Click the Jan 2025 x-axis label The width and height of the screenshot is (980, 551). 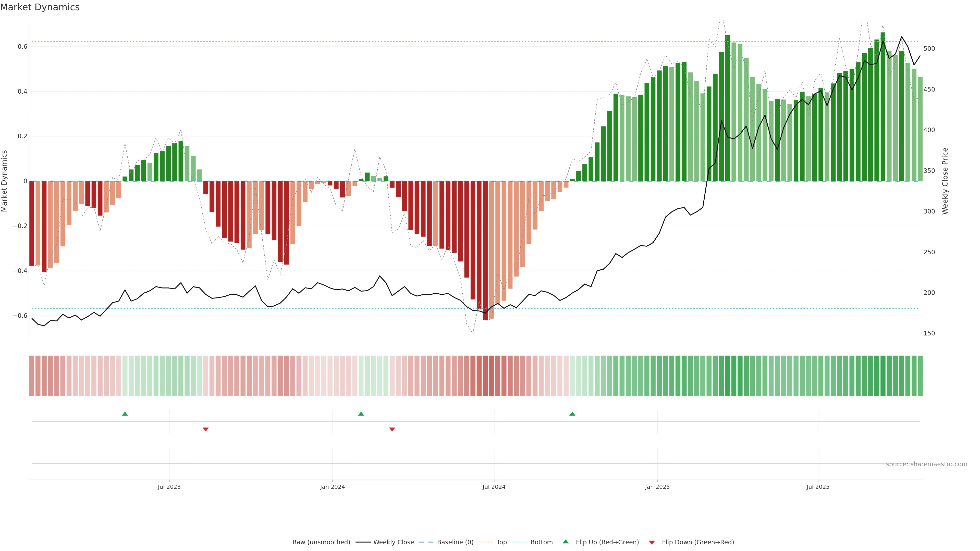(x=657, y=487)
